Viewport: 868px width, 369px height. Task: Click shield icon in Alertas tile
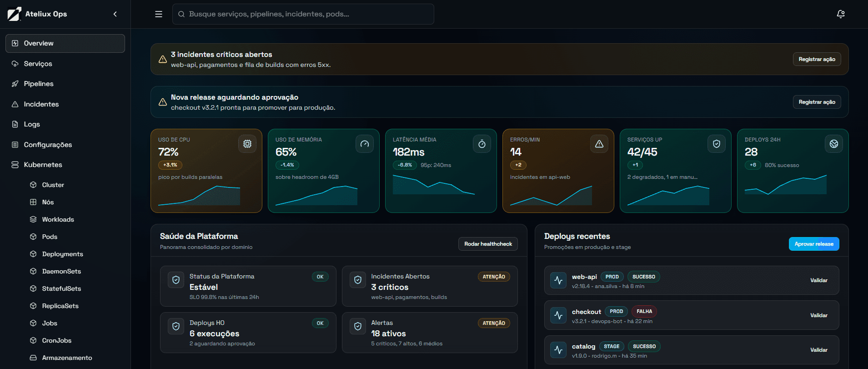tap(358, 326)
